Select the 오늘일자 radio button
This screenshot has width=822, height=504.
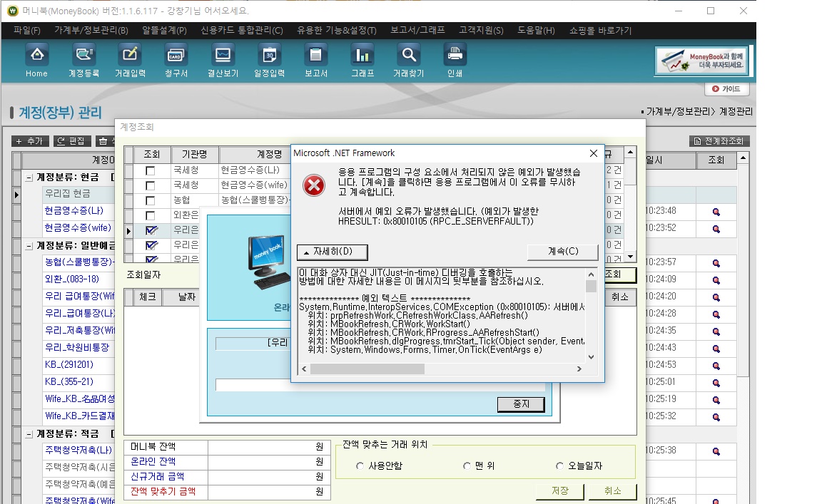pyautogui.click(x=560, y=466)
